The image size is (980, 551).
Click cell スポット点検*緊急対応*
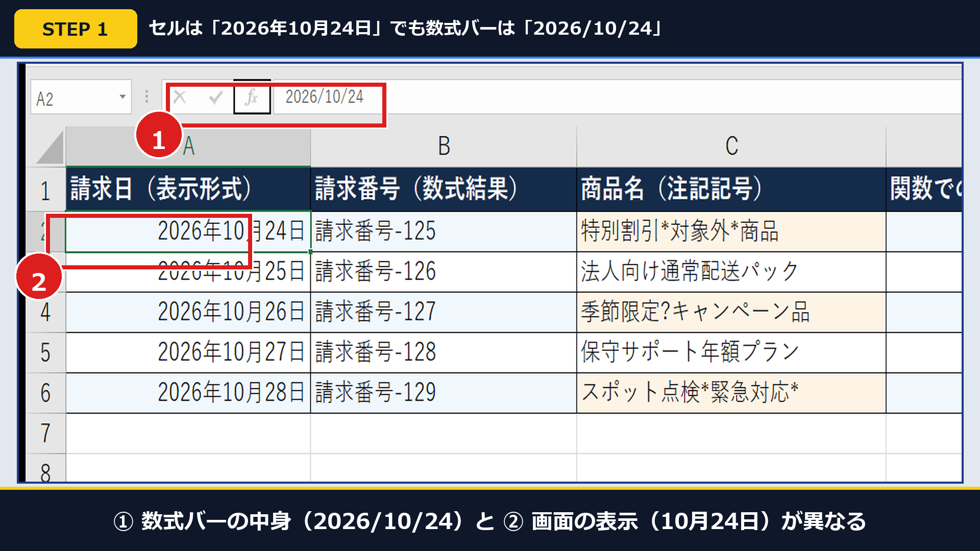click(731, 393)
